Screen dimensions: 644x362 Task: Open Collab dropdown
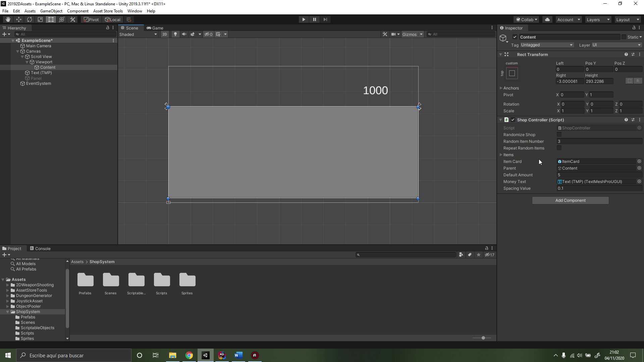tap(527, 19)
